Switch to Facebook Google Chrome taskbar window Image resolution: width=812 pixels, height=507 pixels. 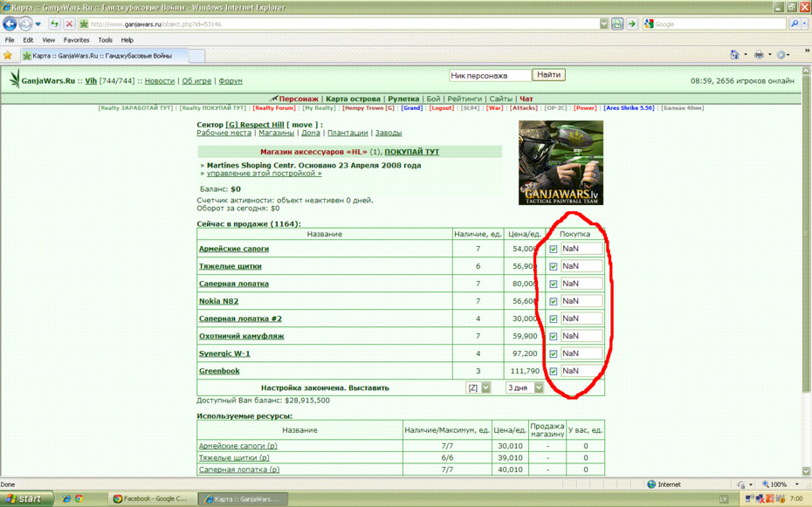tap(152, 499)
